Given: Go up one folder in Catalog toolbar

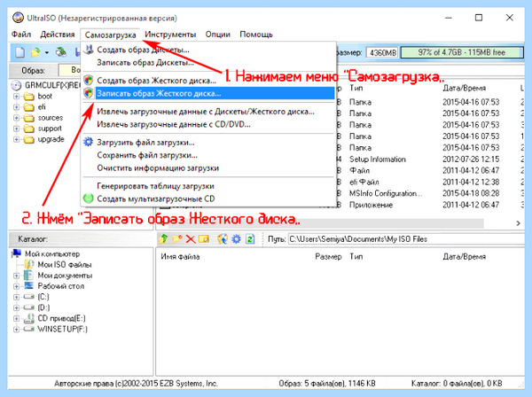Looking at the screenshot, I should click(x=163, y=239).
